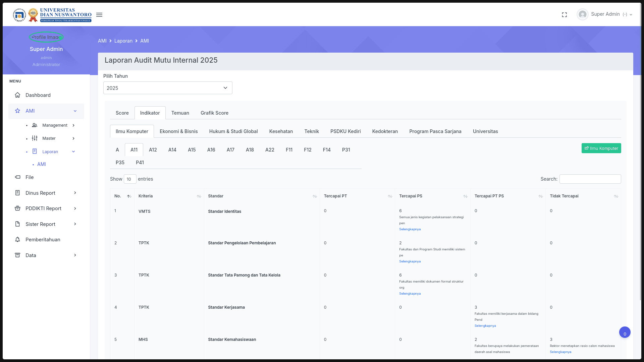Click the Dinus Report icon
Image resolution: width=644 pixels, height=362 pixels.
(x=18, y=193)
